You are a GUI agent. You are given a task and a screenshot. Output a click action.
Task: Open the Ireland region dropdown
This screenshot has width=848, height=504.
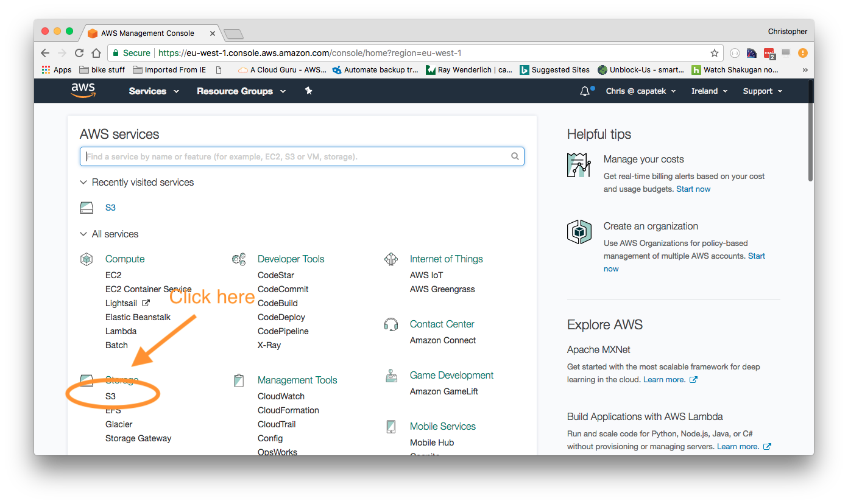coord(709,91)
